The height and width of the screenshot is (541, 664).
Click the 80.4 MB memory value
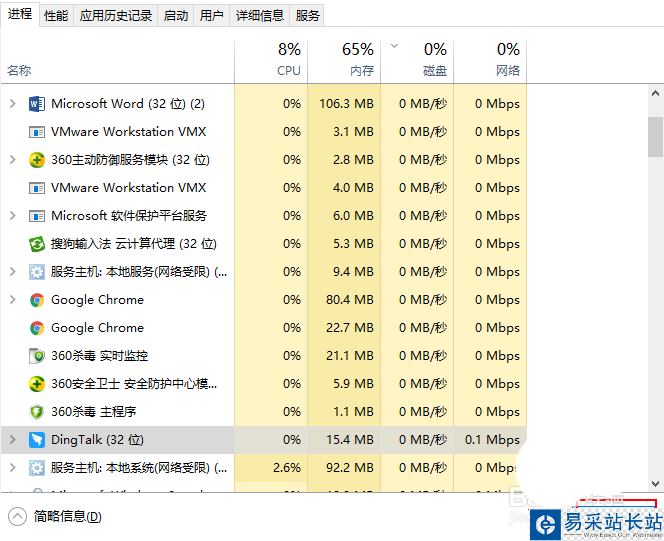(350, 300)
